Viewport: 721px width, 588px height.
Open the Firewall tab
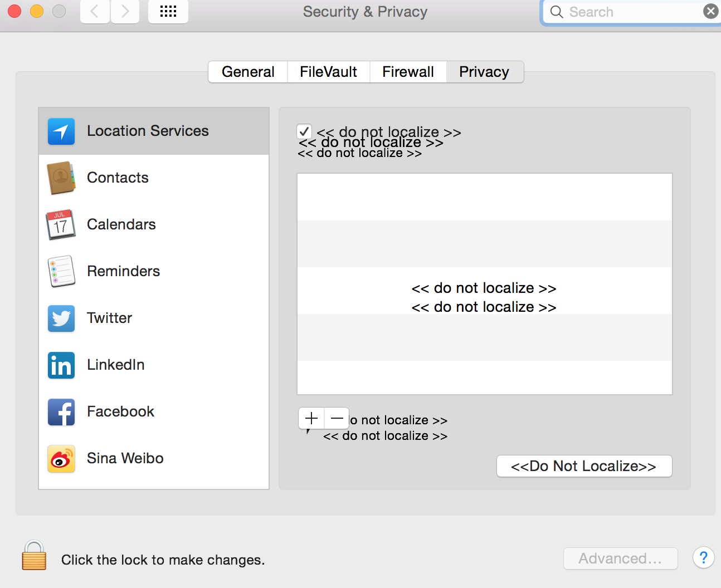point(408,71)
